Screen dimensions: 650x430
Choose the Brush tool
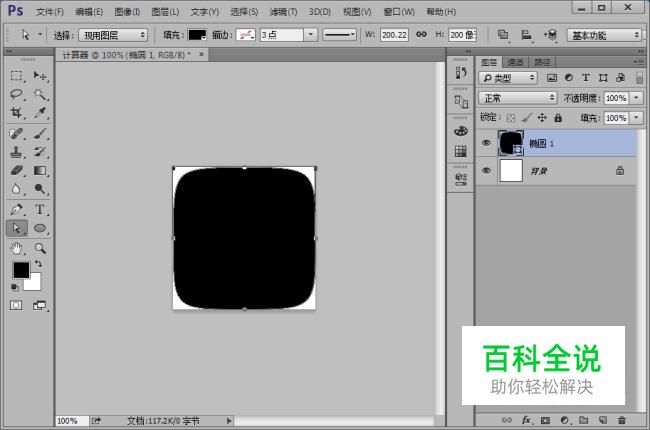pos(40,134)
